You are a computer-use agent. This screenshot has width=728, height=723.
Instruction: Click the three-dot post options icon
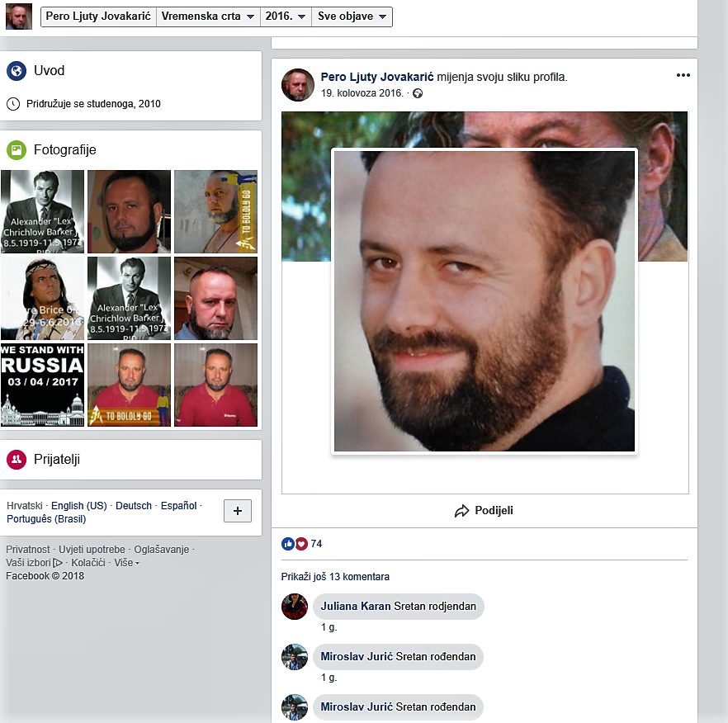coord(683,75)
